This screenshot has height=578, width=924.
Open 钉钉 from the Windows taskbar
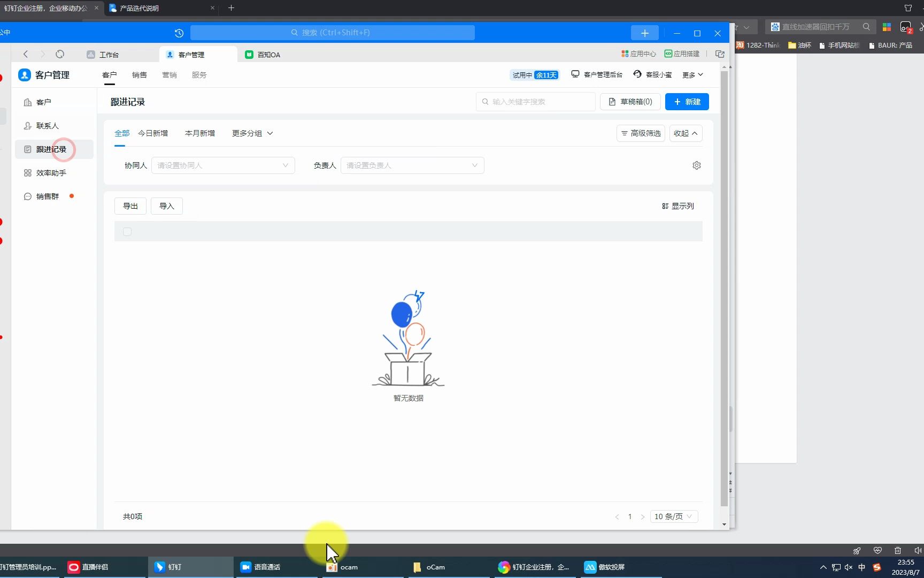pyautogui.click(x=167, y=567)
